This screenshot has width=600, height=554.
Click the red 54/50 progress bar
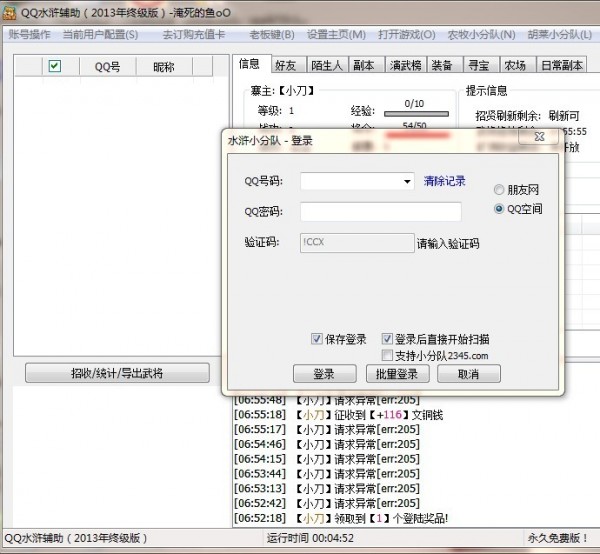416,134
